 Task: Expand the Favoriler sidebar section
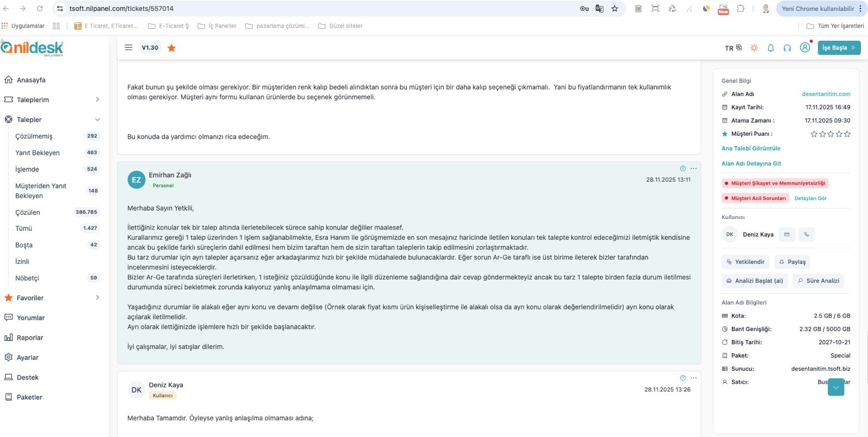click(97, 297)
